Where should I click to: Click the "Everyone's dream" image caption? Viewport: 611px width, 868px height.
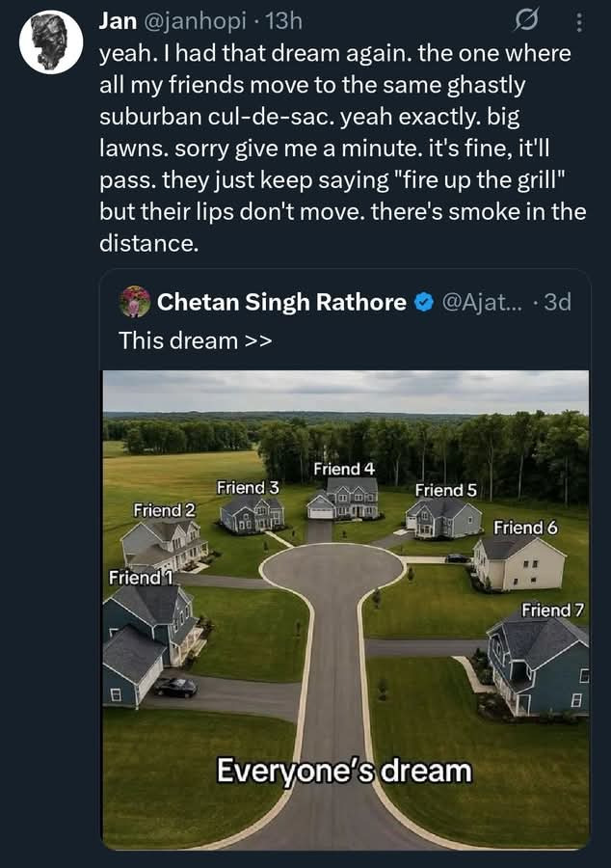344,771
